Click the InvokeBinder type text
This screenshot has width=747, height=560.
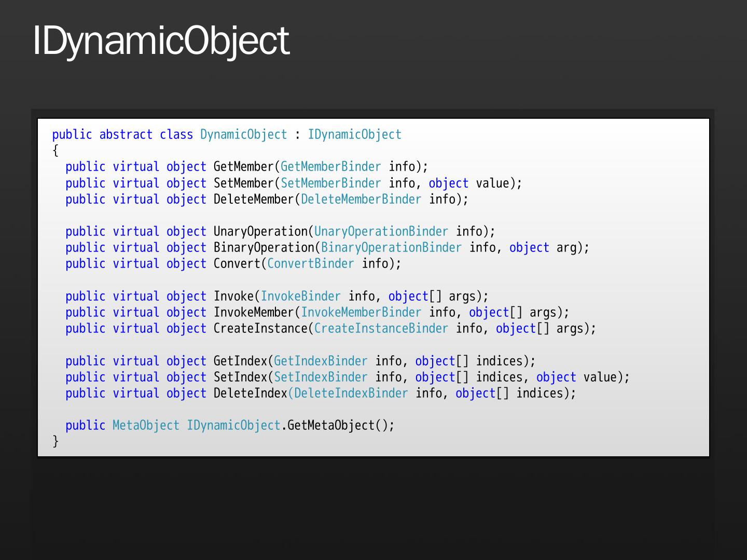(300, 297)
